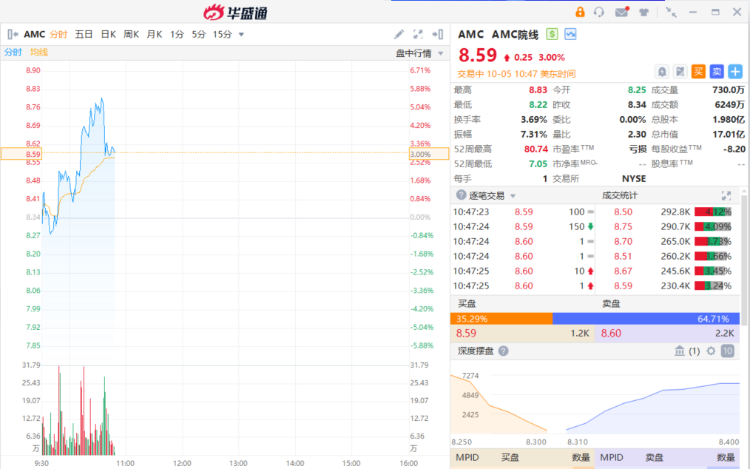Screen dimensions: 750x469
Task: Click the orange trade lock icon
Action: click(x=580, y=12)
